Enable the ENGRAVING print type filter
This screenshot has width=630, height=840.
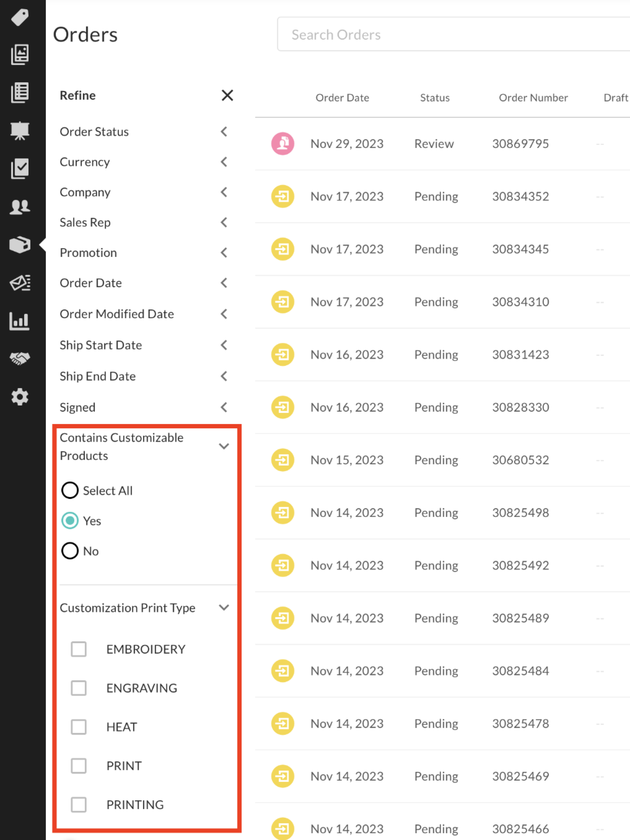point(79,688)
